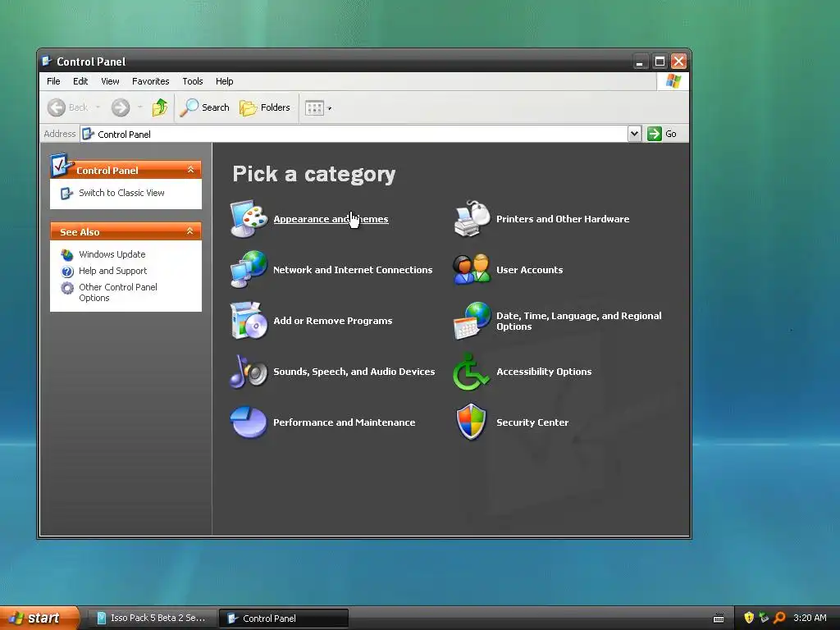
Task: Collapse the Control Panel sidebar section
Action: tap(190, 170)
